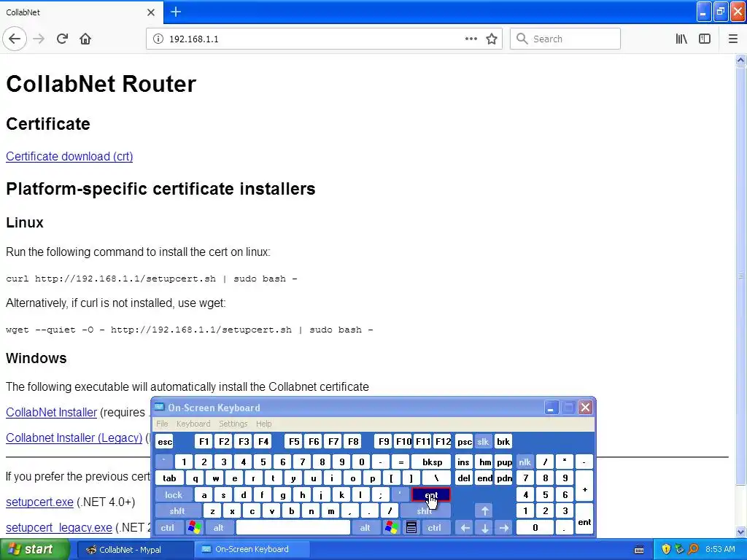747x560 pixels.
Task: Click the browser Search field
Action: [565, 39]
